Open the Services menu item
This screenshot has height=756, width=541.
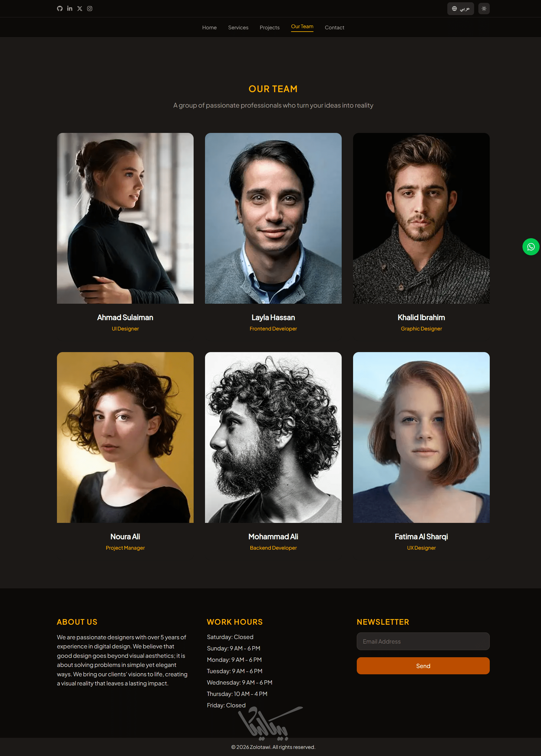(238, 27)
